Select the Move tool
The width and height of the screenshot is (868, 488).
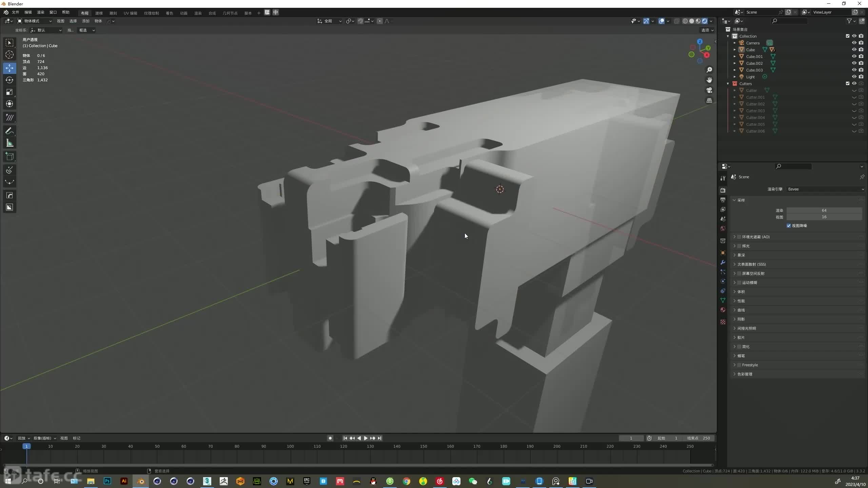pyautogui.click(x=9, y=68)
